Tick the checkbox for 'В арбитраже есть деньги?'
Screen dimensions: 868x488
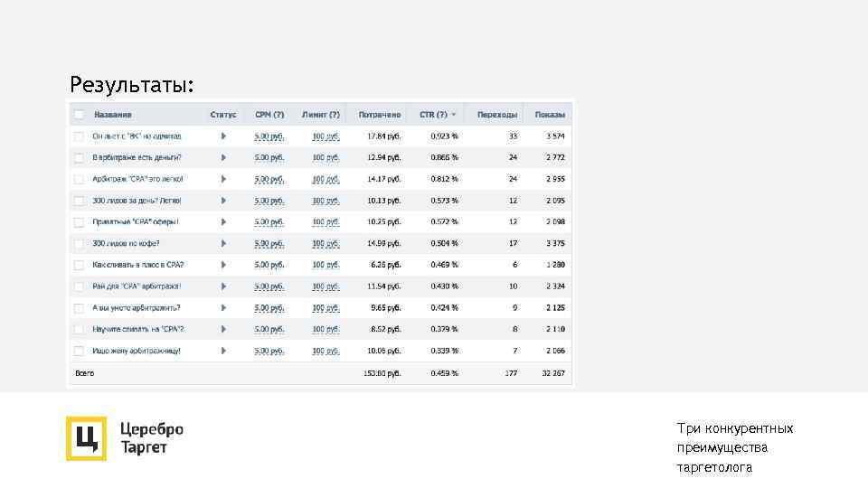click(x=80, y=157)
